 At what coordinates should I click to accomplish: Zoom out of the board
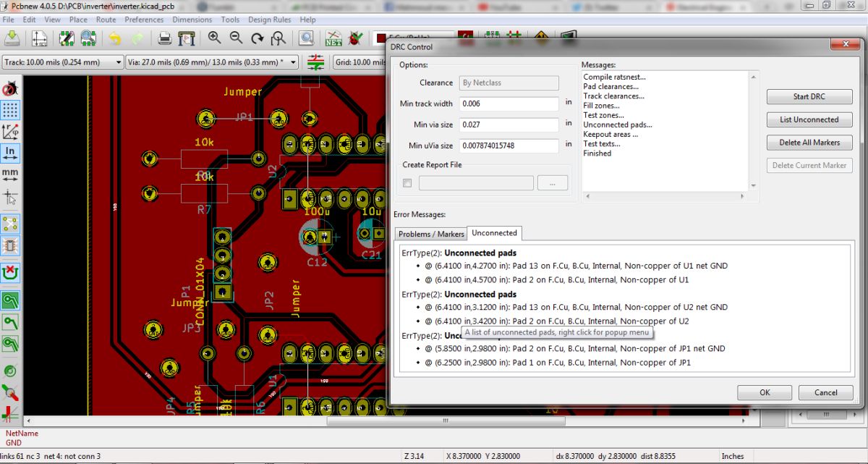(x=236, y=38)
